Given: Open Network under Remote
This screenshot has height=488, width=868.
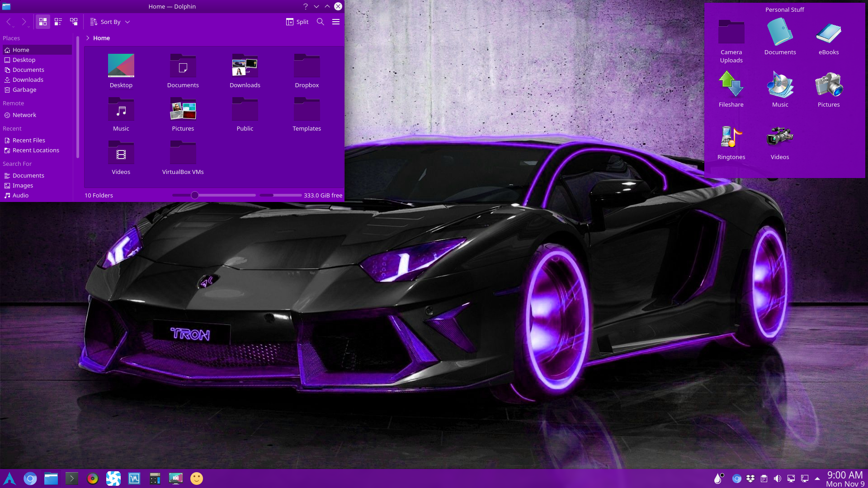Looking at the screenshot, I should pyautogui.click(x=37, y=115).
